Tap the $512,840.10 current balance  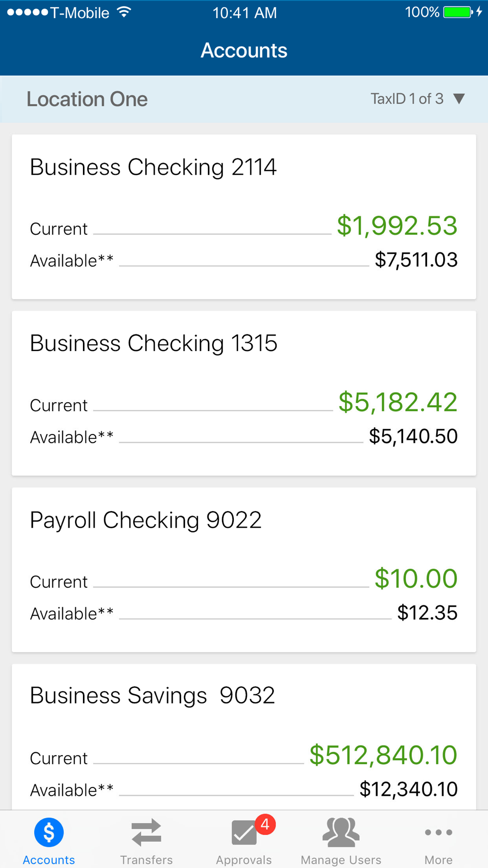pyautogui.click(x=383, y=755)
